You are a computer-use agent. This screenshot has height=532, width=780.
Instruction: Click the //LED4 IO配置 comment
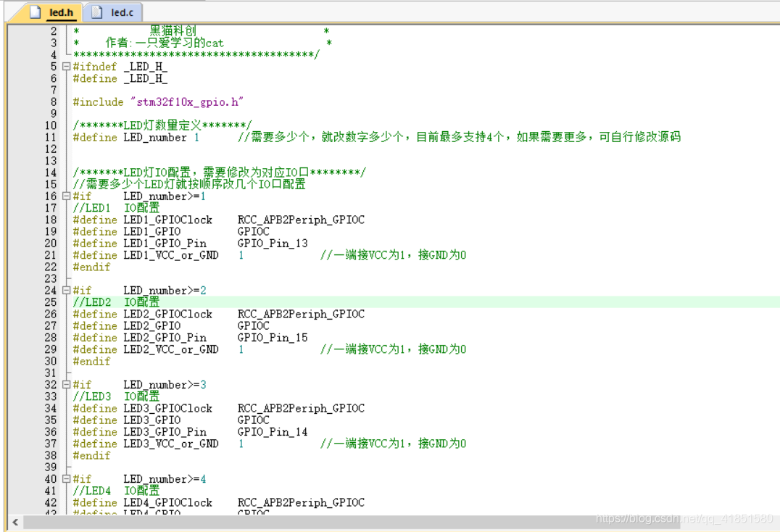(117, 491)
